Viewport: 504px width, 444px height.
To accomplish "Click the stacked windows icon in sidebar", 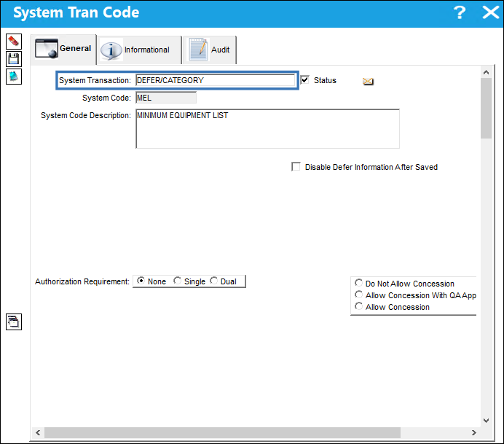I will pos(14,322).
